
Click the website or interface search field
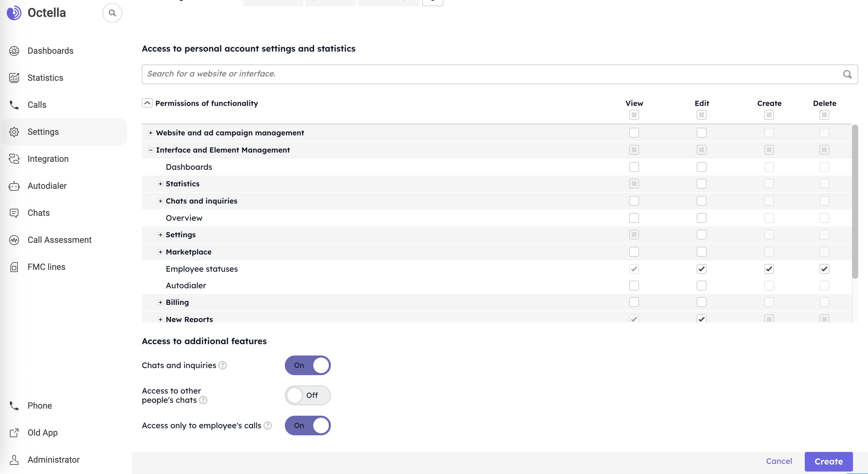[492, 74]
